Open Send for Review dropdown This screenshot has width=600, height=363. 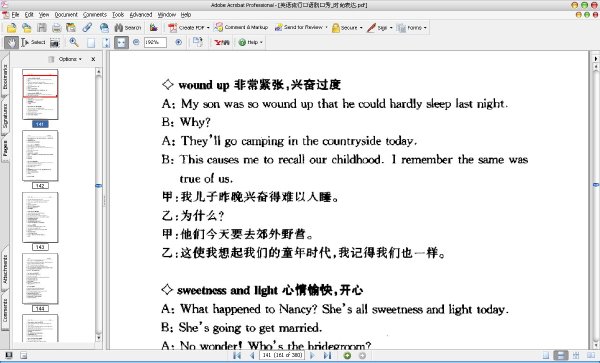click(x=301, y=28)
